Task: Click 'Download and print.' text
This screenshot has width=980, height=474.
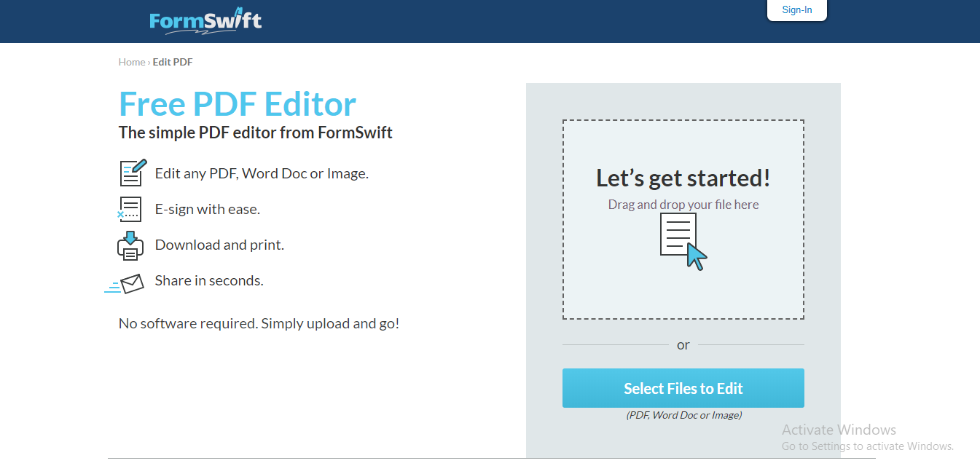Action: (x=219, y=245)
